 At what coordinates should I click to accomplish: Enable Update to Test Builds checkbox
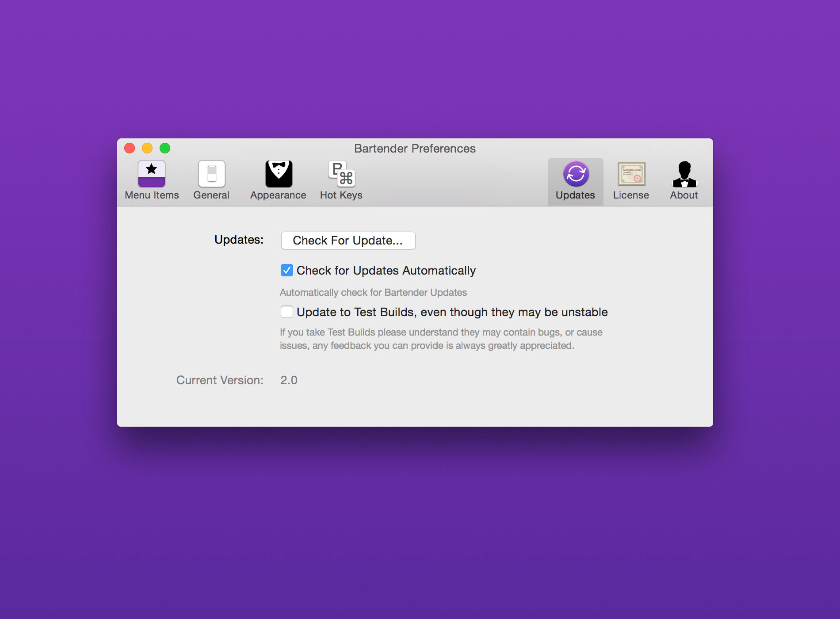point(287,312)
